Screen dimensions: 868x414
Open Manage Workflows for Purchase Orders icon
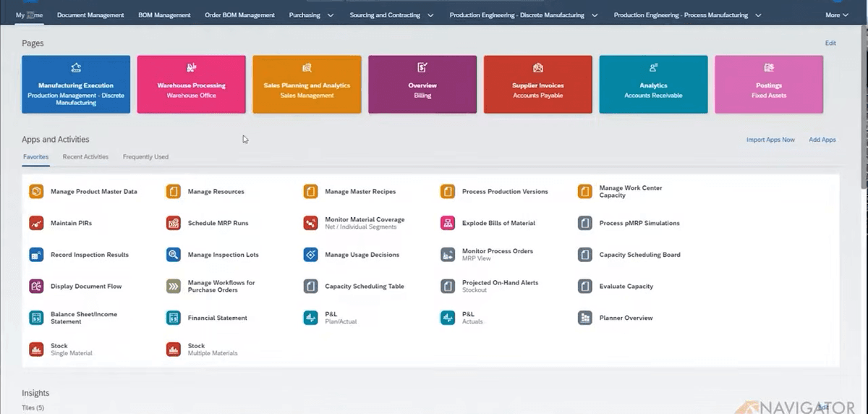pos(174,287)
